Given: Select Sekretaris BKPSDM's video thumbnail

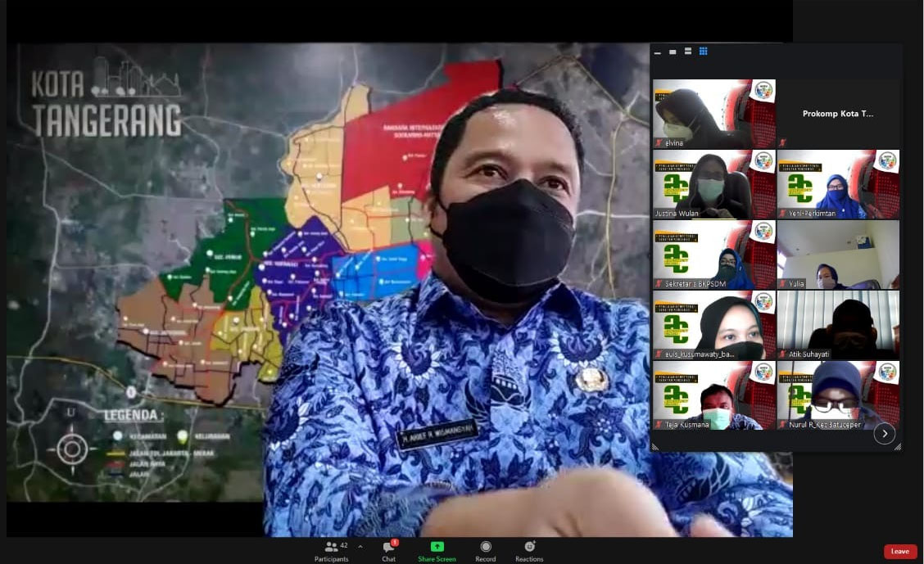Looking at the screenshot, I should coord(714,255).
